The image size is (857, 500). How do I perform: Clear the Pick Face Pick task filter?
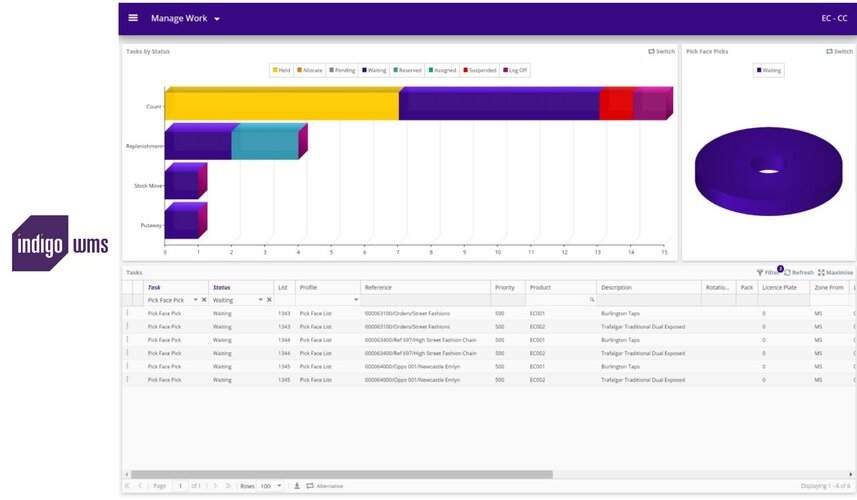pyautogui.click(x=204, y=300)
